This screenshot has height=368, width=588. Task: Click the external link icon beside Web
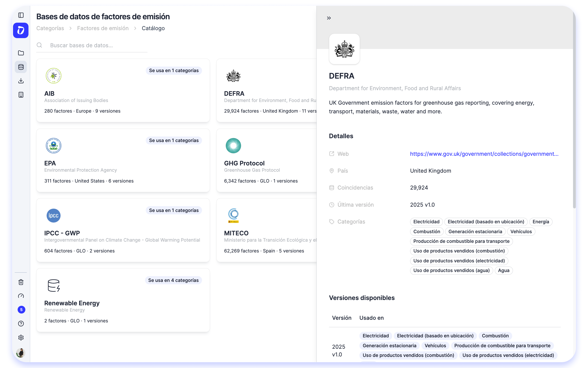(331, 154)
